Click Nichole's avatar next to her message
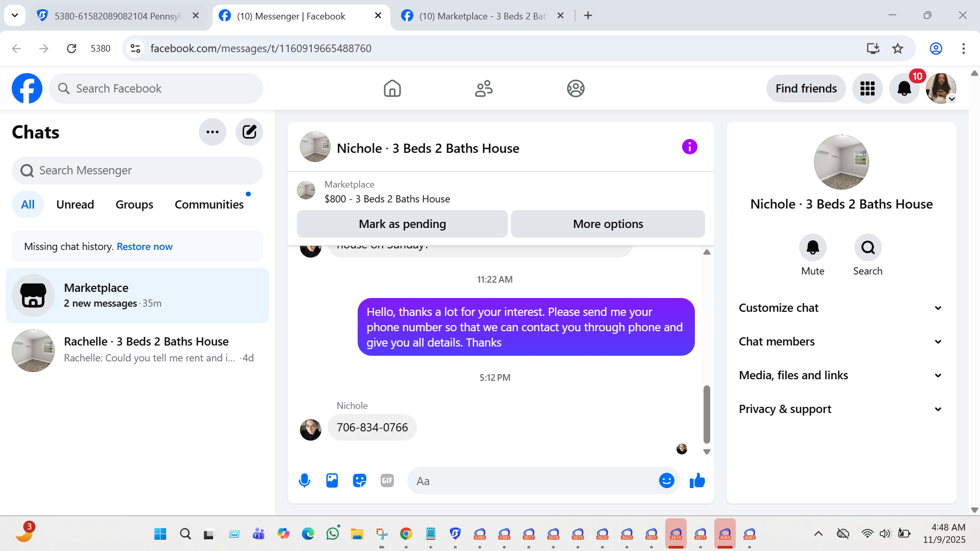Viewport: 980px width, 551px height. pos(311,430)
